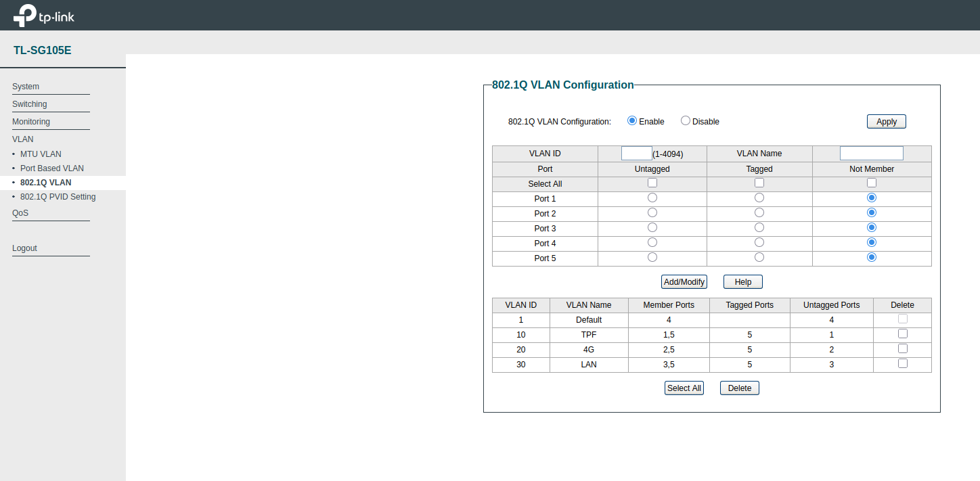Viewport: 980px width, 481px height.
Task: Click the 'Untagged Ports' column header
Action: (832, 305)
